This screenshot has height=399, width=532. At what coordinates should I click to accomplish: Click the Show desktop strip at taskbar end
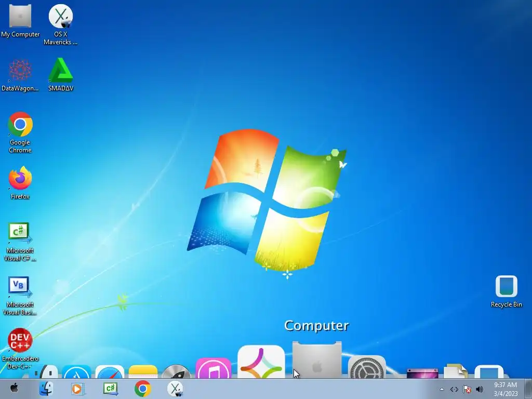(x=528, y=389)
